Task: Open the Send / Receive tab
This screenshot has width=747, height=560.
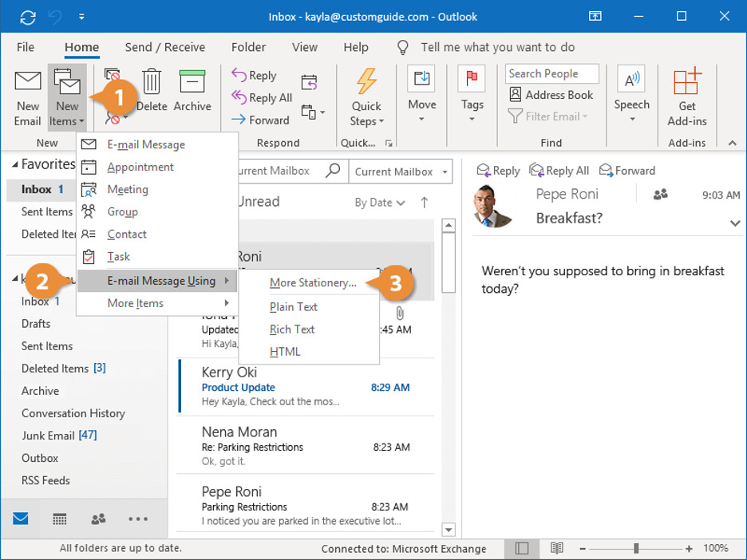Action: point(165,47)
